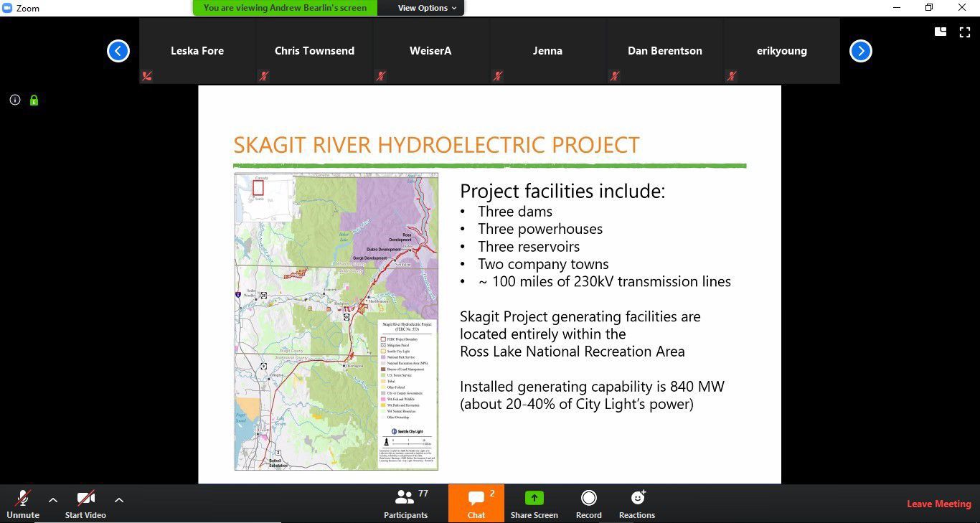Viewport: 980px width, 523px height.
Task: Click green encryption lock icon
Action: click(x=34, y=100)
